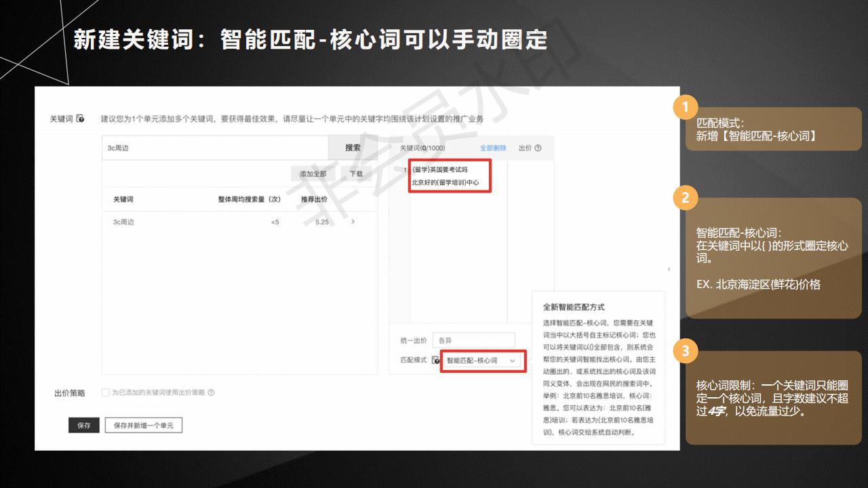Click the search volume value <5
Viewport: 868px width, 488px height.
[x=275, y=222]
